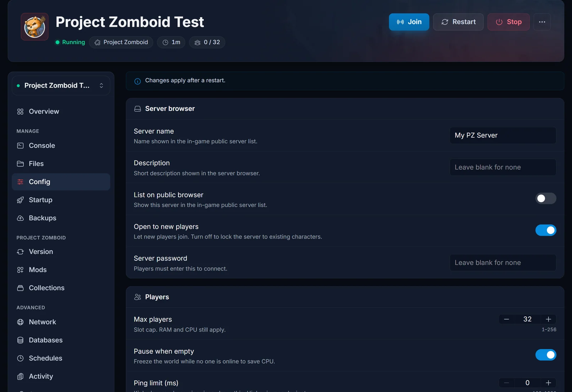Viewport: 572px width, 392px height.
Task: Click the Databases cylinder icon
Action: pyautogui.click(x=20, y=340)
